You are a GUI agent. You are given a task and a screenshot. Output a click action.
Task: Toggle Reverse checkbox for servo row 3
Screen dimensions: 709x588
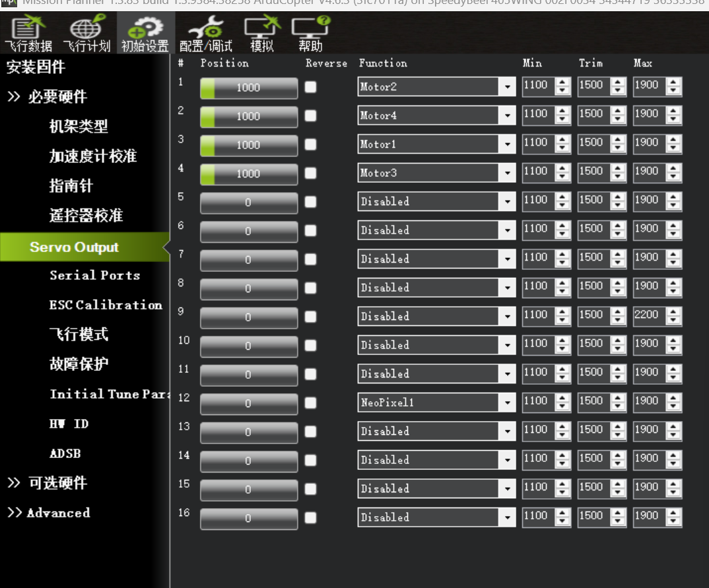311,145
